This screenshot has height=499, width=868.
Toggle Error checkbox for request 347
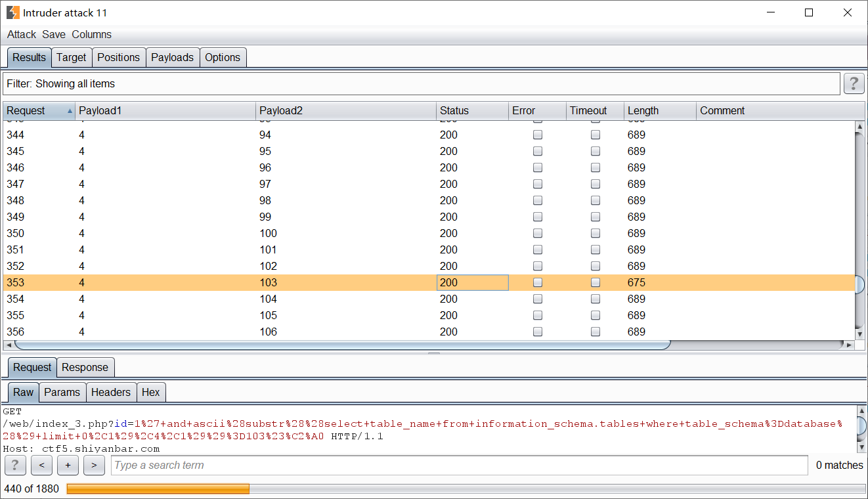(538, 184)
